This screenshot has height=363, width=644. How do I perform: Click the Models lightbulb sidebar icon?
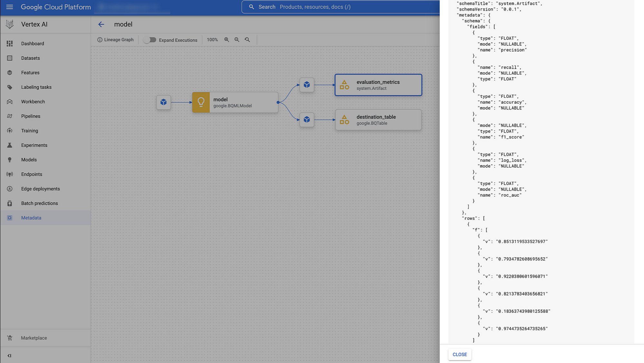pyautogui.click(x=10, y=160)
